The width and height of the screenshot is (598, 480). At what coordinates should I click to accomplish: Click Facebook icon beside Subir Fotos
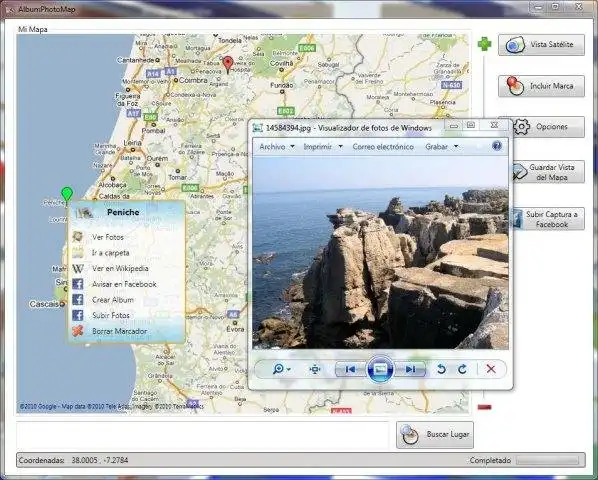point(78,315)
